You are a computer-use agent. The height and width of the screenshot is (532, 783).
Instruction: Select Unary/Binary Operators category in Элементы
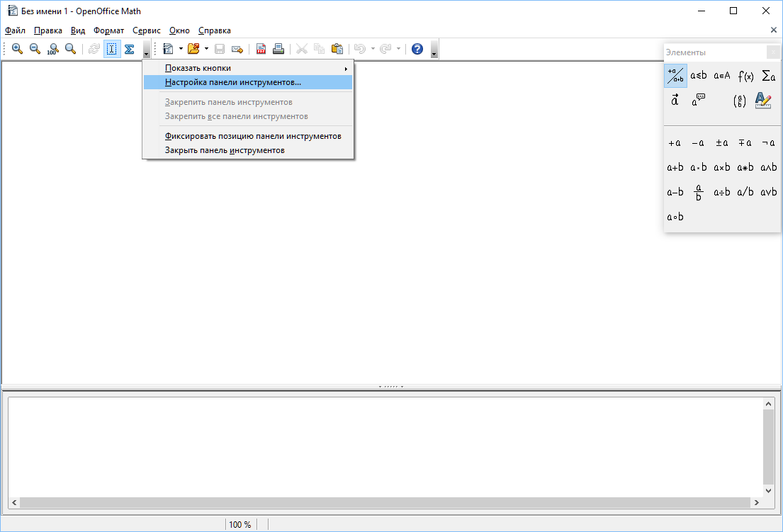click(x=675, y=76)
